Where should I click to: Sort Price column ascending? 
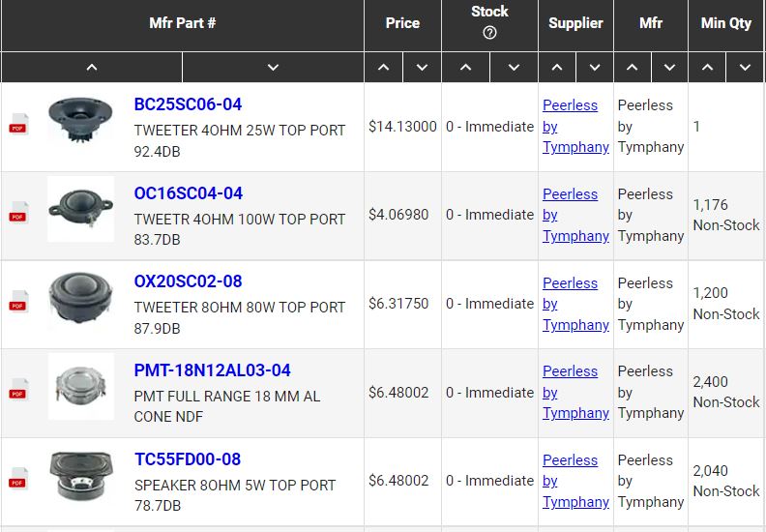point(384,68)
